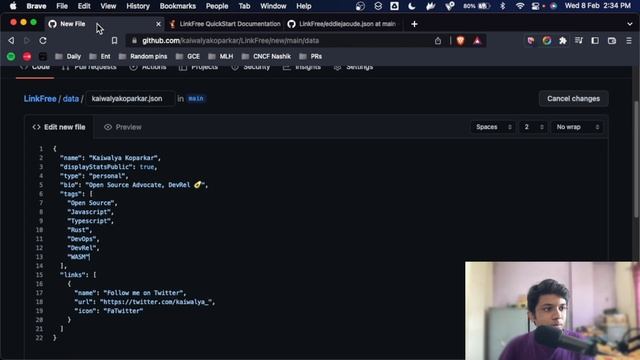Select the Edit new file tab
The height and width of the screenshot is (360, 640).
tap(59, 127)
